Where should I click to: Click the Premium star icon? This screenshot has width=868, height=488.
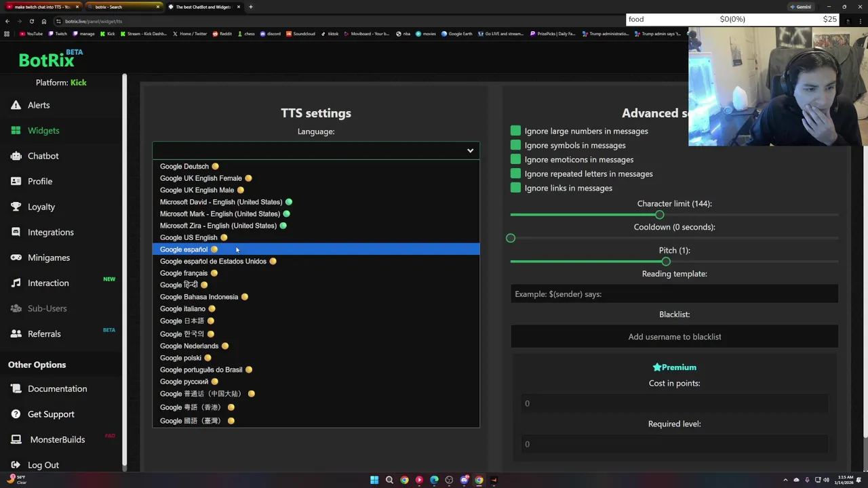656,367
